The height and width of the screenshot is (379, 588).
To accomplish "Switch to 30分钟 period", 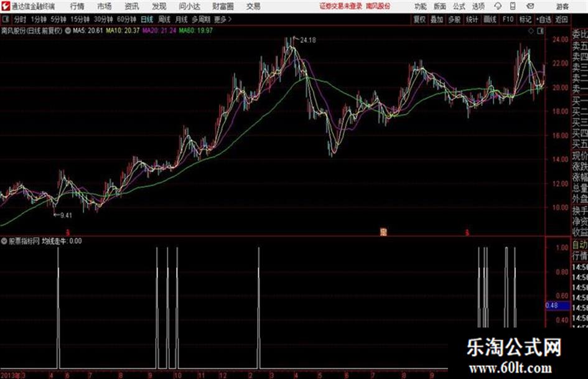I will [x=103, y=19].
